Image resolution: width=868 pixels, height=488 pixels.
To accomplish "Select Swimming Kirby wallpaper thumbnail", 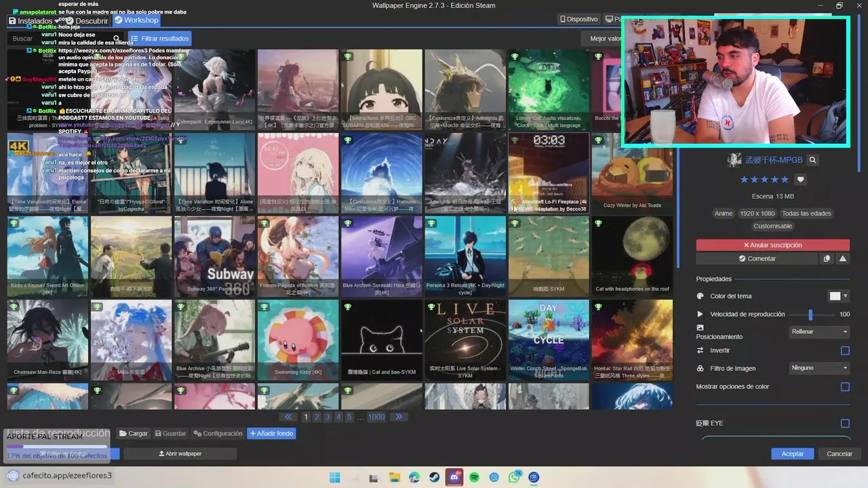I will (x=298, y=340).
